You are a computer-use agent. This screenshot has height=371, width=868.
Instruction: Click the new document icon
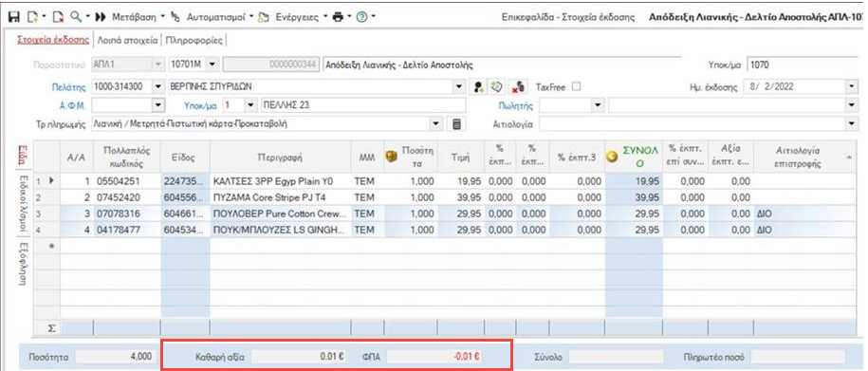tap(31, 17)
